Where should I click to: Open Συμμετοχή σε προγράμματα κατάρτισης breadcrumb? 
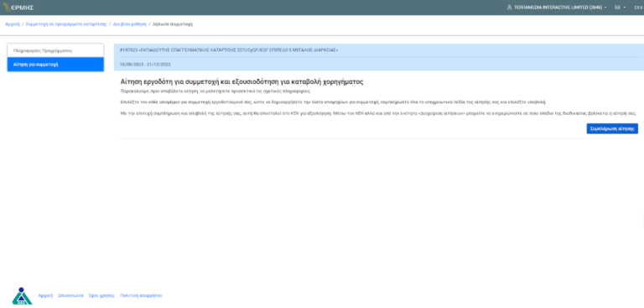point(66,24)
